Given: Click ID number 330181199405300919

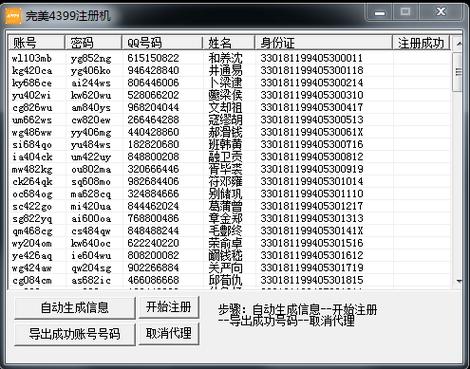Looking at the screenshot, I should tap(312, 169).
